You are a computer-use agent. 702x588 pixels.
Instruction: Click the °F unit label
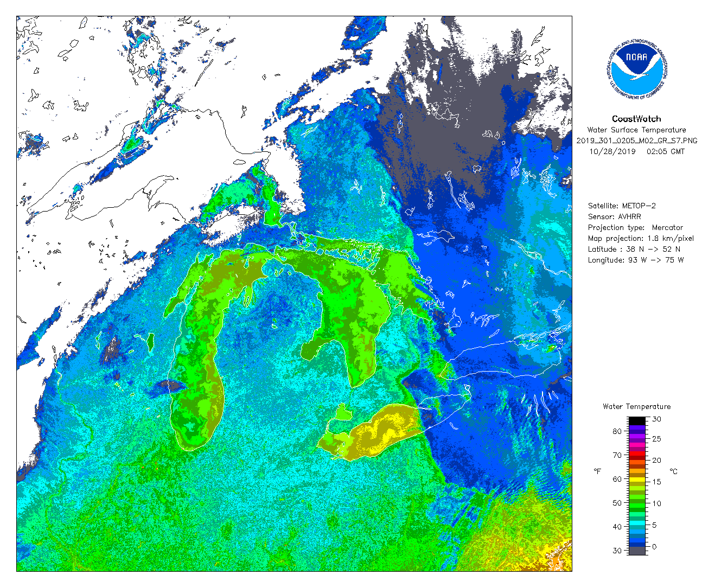[597, 471]
